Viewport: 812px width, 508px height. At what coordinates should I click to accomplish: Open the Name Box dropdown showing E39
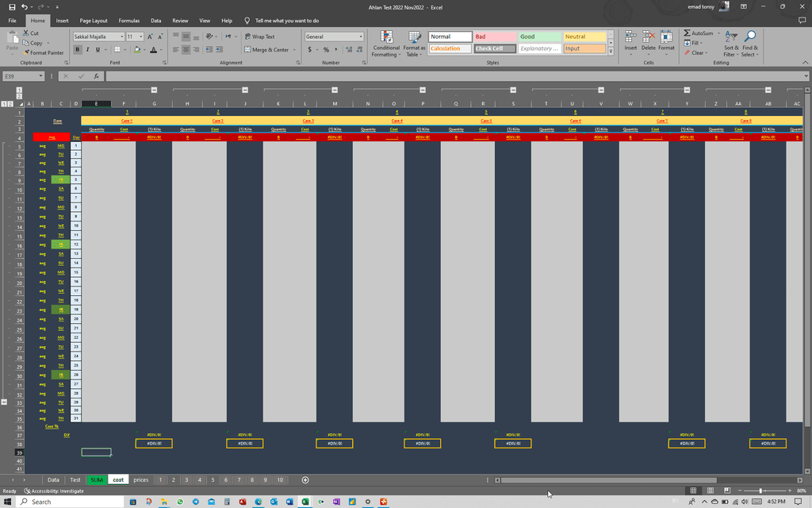tap(40, 76)
